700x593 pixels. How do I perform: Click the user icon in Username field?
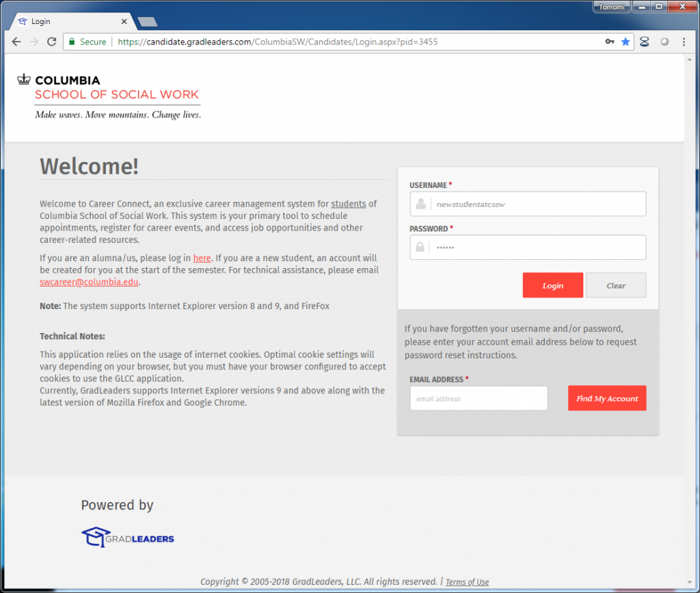pyautogui.click(x=420, y=204)
